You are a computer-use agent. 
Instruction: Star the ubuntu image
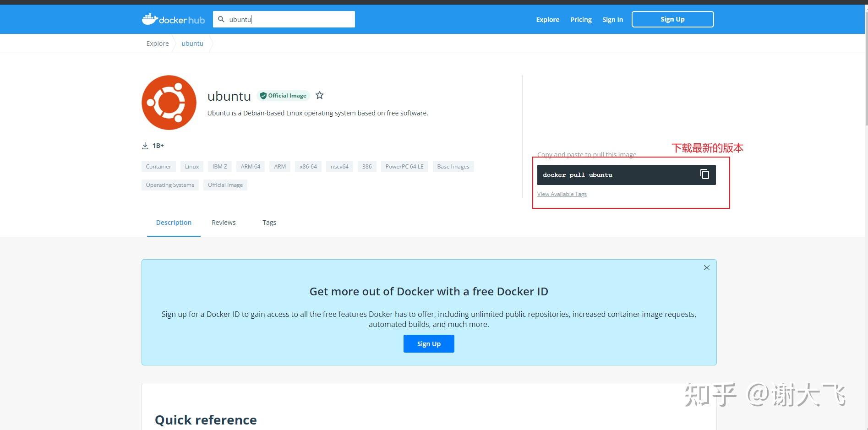(x=320, y=95)
